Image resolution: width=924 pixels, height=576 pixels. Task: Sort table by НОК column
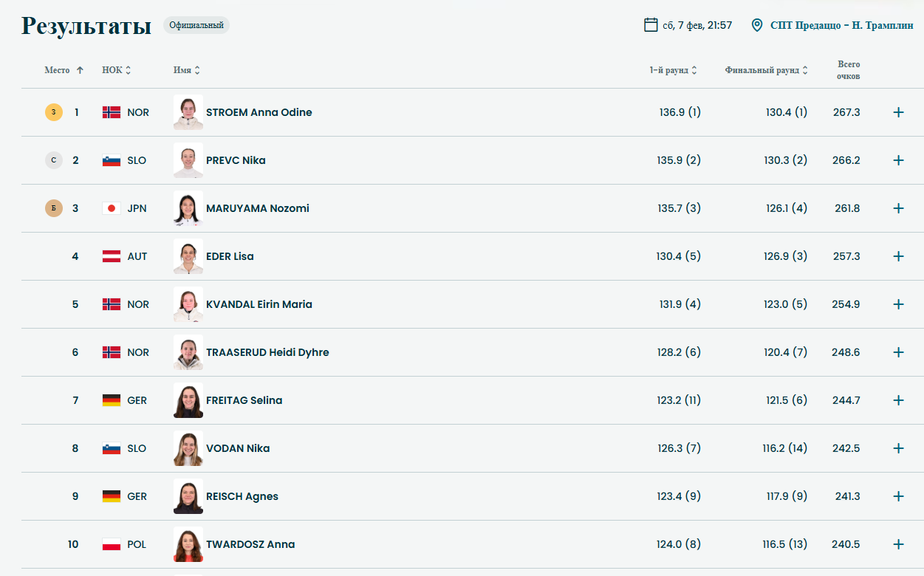pos(117,70)
